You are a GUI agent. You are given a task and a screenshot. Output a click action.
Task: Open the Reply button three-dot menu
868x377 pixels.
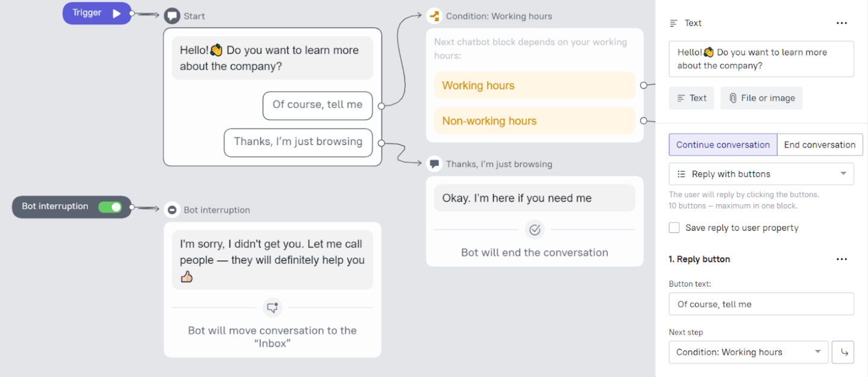841,259
